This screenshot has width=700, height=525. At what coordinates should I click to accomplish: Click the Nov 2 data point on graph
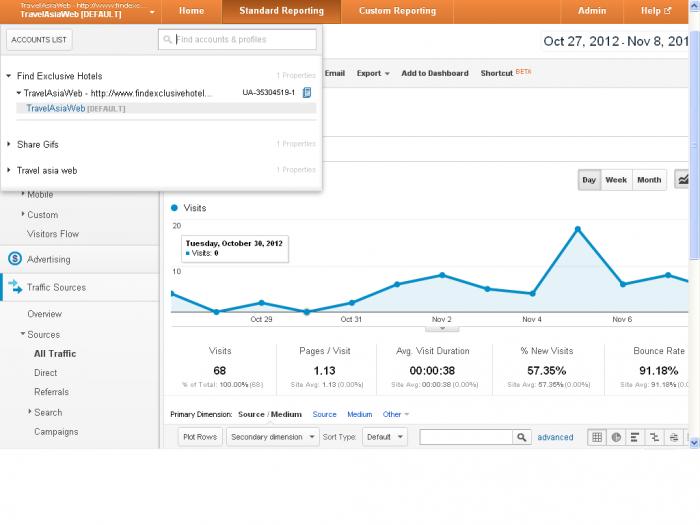click(442, 275)
